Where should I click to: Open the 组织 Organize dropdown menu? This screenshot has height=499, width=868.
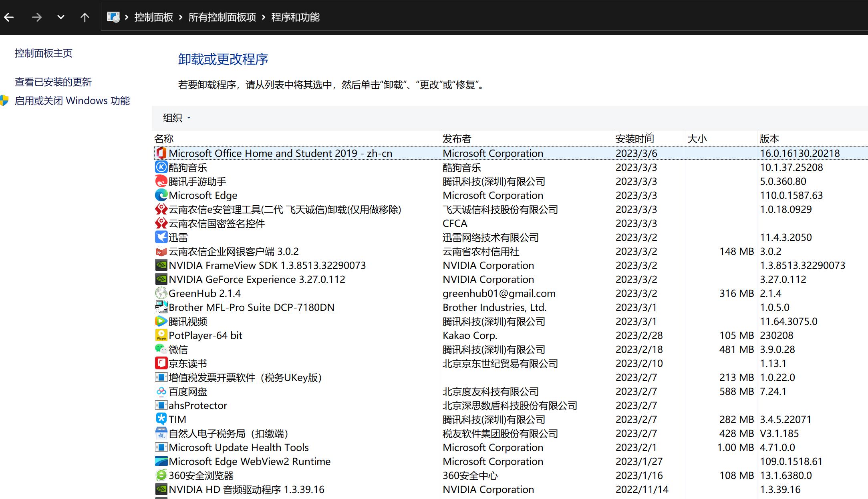coord(175,118)
